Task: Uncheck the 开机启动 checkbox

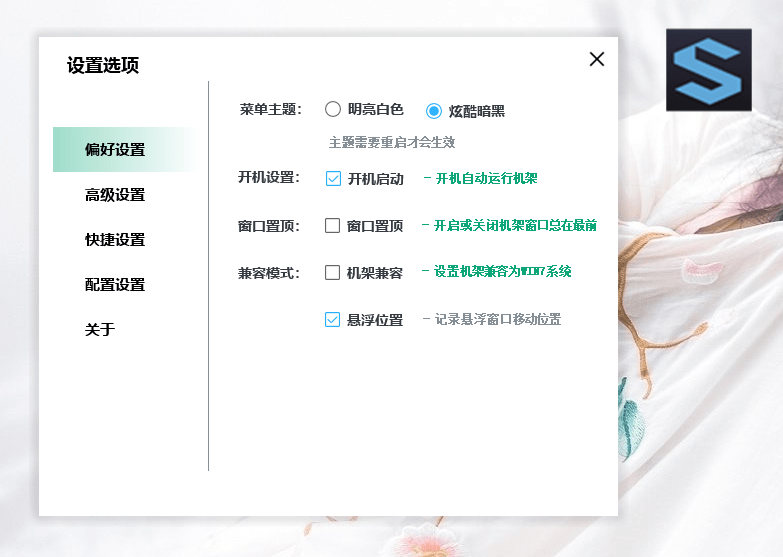Action: [333, 178]
